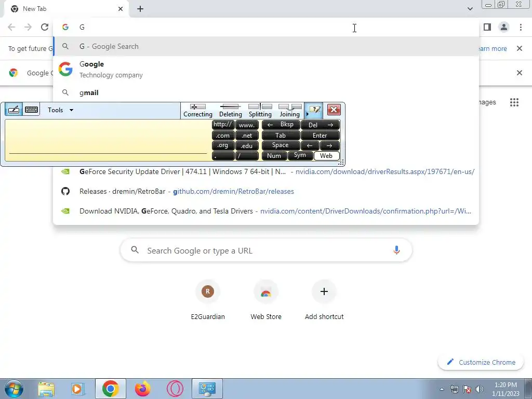532x399 pixels.
Task: Tap the Space key on input panel
Action: (281, 145)
